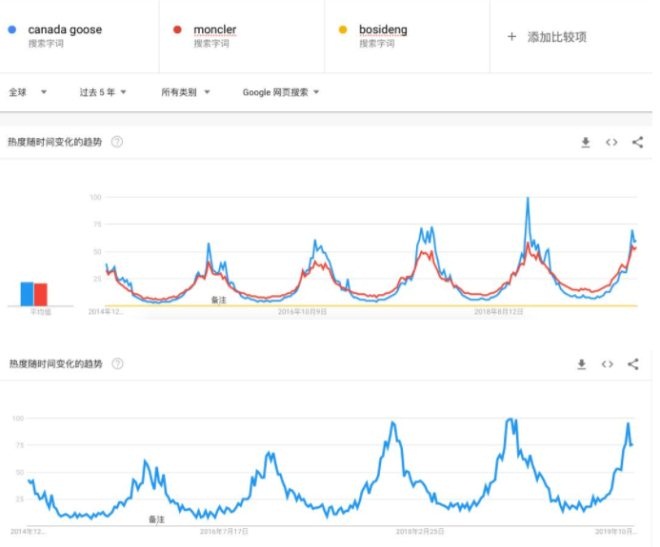660x547 pixels.
Task: Click the plus icon to add comparison
Action: pyautogui.click(x=511, y=37)
